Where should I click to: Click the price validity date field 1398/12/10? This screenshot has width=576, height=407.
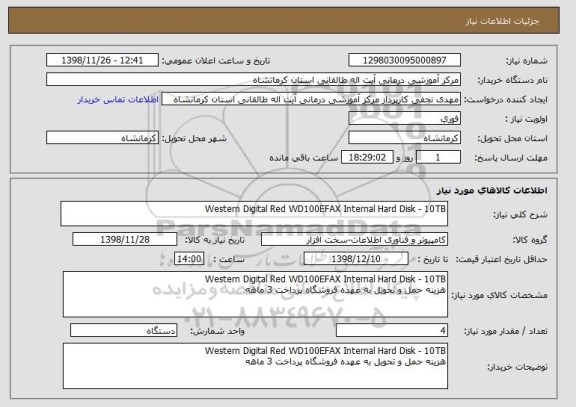tap(356, 259)
